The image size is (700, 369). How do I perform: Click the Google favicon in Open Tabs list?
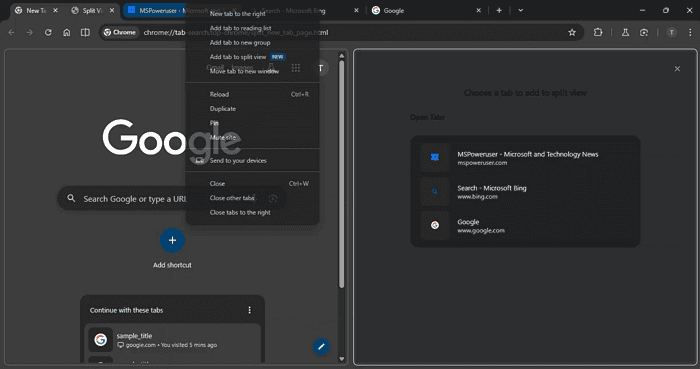434,225
